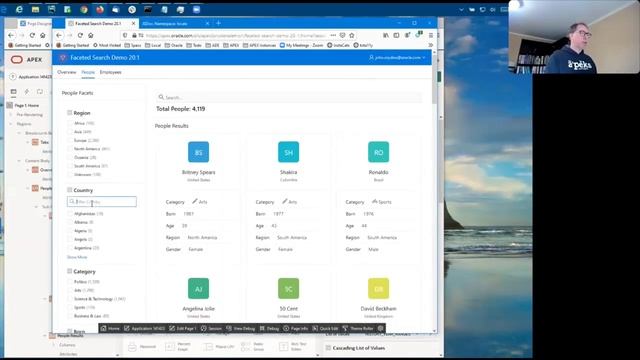Open the My Meetings - Zoom bookmark

tap(301, 45)
